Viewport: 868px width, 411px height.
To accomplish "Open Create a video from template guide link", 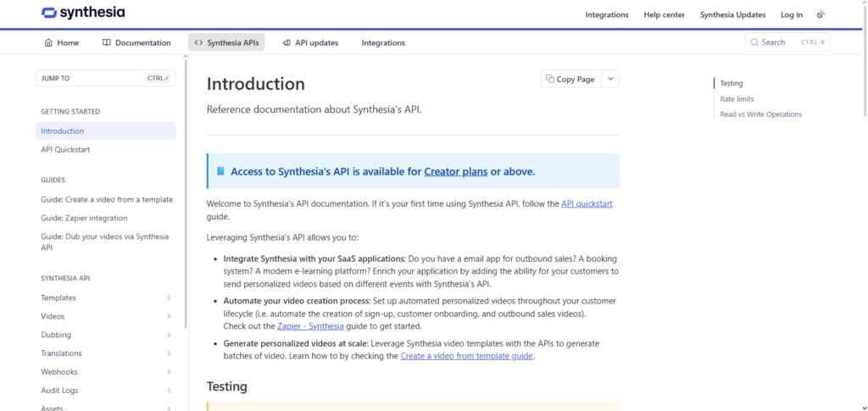I will pos(467,356).
